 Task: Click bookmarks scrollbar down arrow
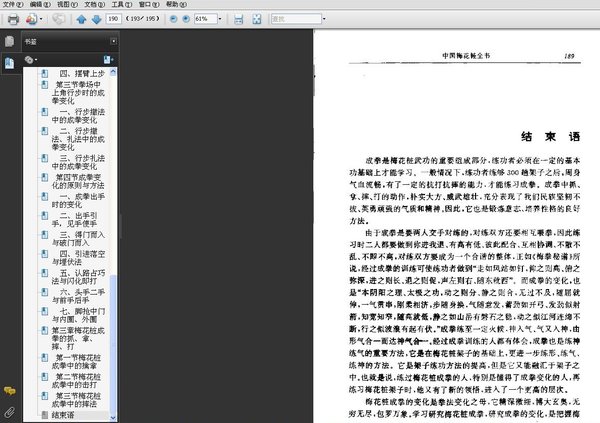click(113, 418)
